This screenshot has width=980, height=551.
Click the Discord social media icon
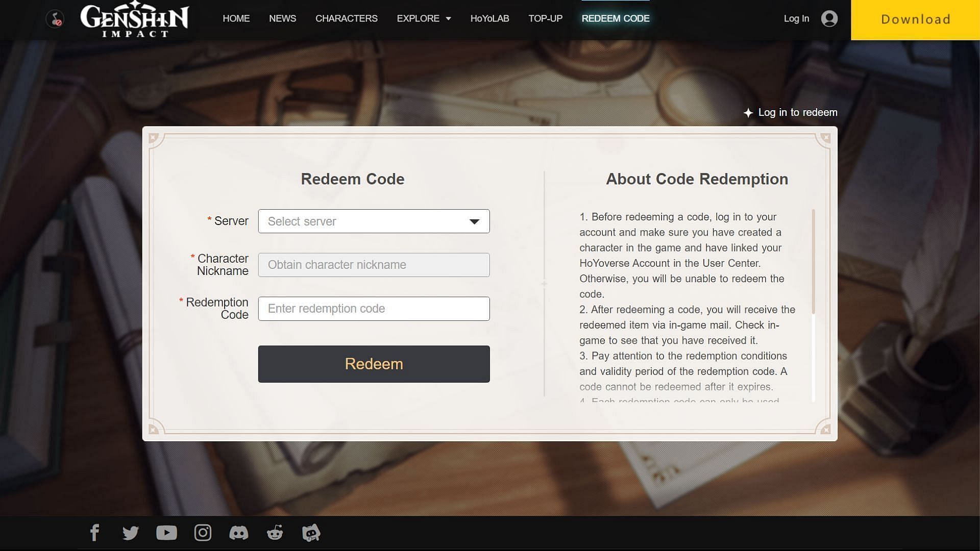[238, 532]
